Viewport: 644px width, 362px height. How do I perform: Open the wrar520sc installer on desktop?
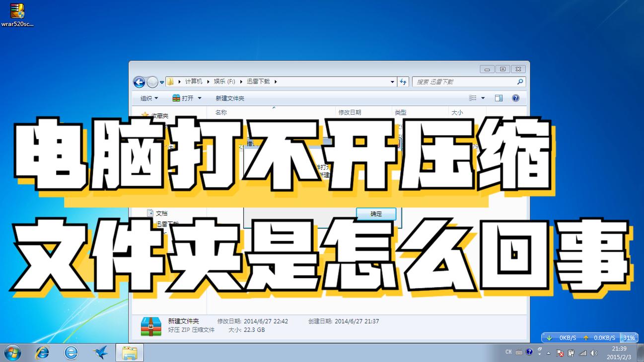pos(17,11)
